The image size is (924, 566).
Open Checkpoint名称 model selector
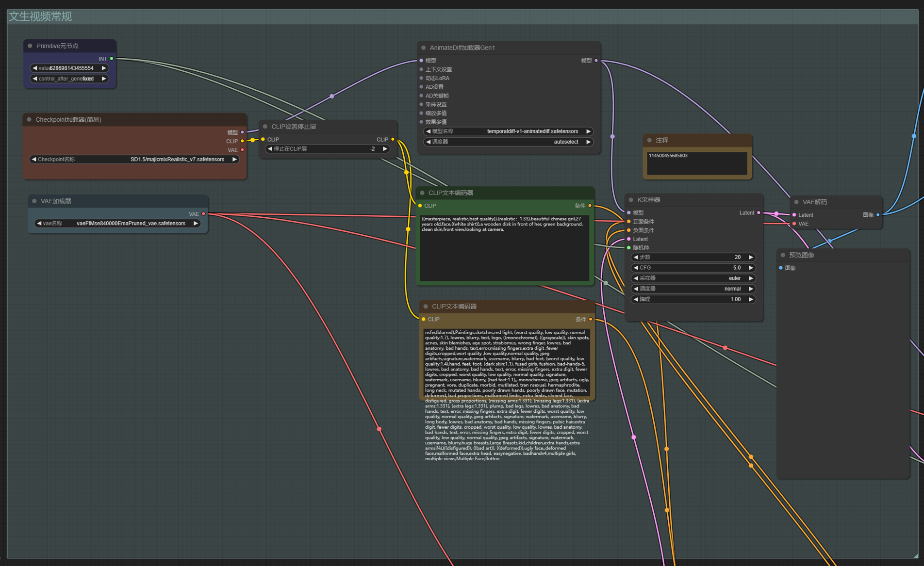(134, 159)
